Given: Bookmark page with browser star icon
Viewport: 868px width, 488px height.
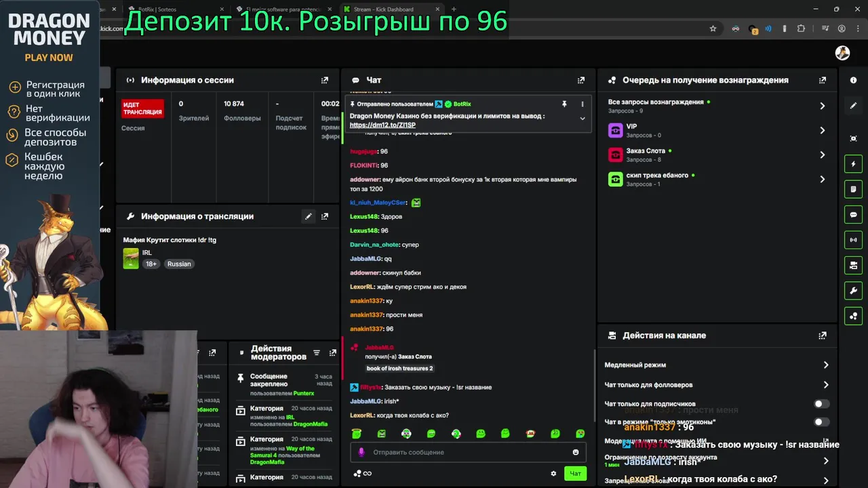Looking at the screenshot, I should (713, 28).
